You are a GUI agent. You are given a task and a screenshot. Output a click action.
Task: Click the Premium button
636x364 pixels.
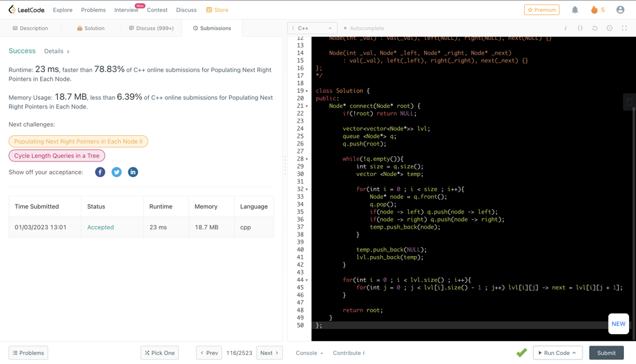[541, 10]
